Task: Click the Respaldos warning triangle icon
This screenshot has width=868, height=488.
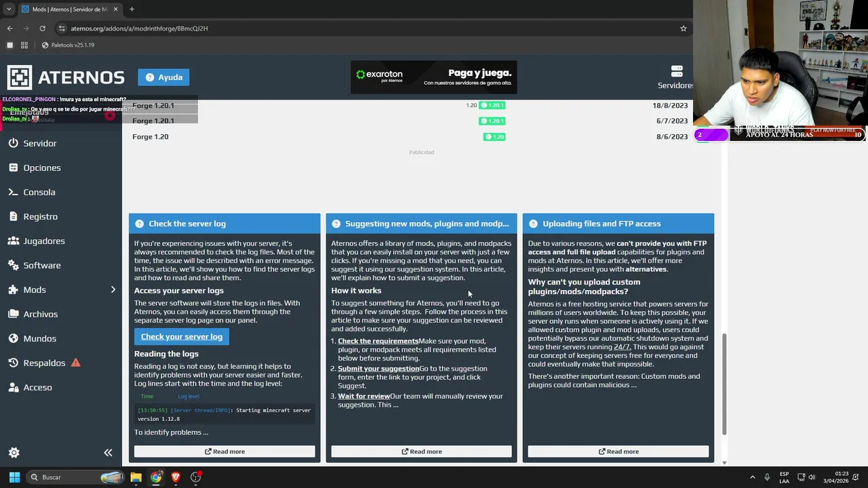Action: coord(76,363)
